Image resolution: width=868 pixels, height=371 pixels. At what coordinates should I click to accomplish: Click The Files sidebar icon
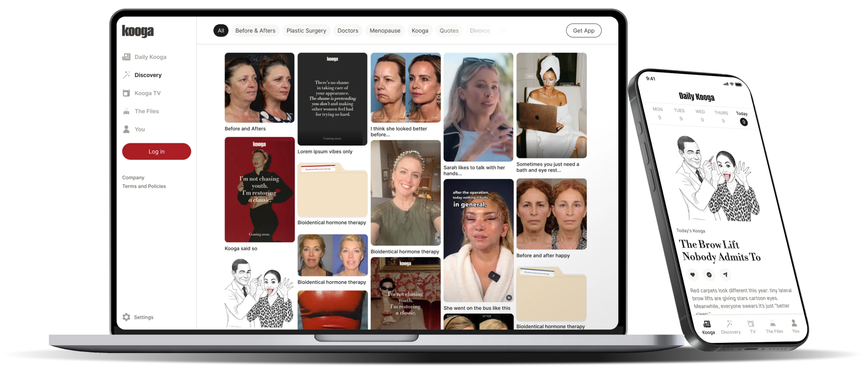126,111
